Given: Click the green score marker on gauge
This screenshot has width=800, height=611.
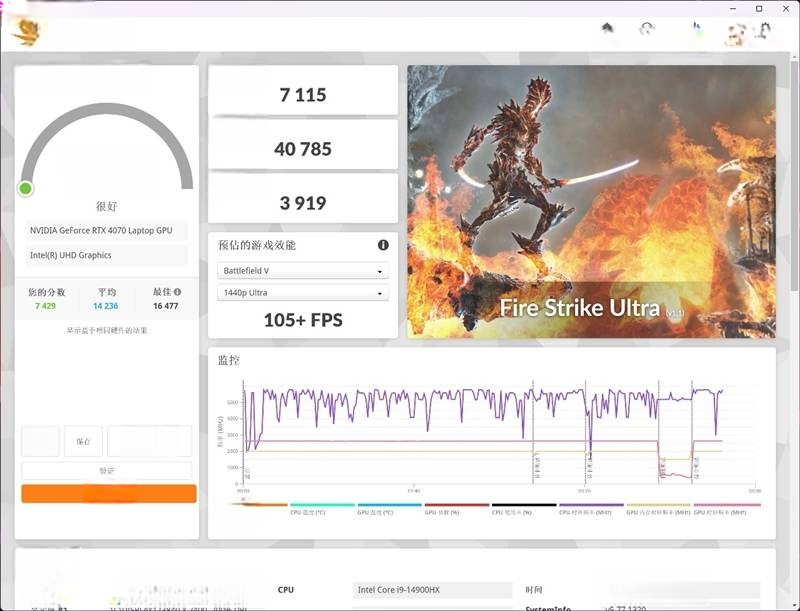Looking at the screenshot, I should click(x=25, y=189).
